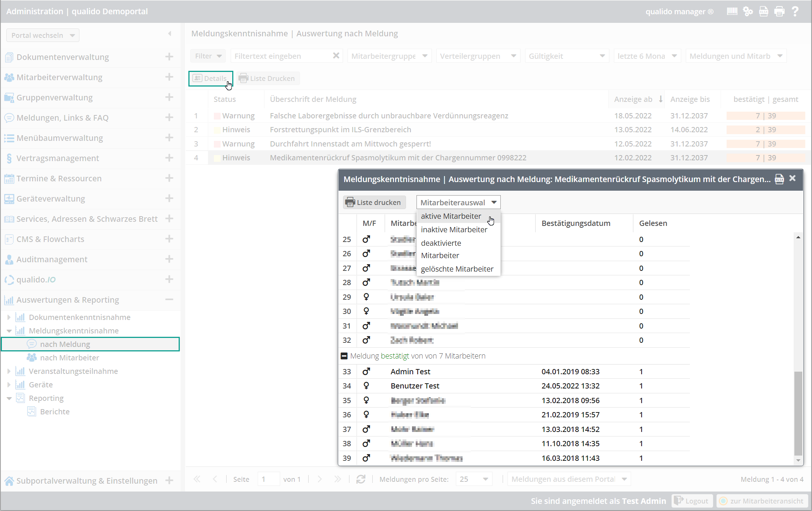Expand Dokumentenverwaltung with its plus icon

169,57
